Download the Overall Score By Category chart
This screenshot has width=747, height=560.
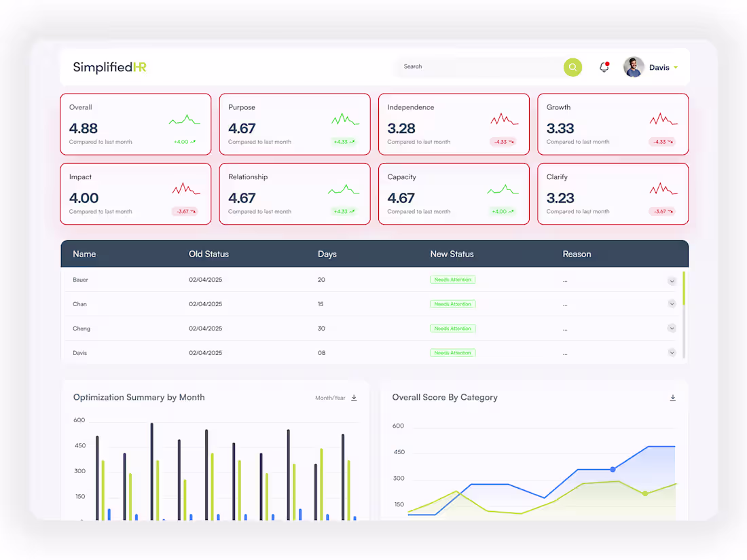[x=673, y=398]
